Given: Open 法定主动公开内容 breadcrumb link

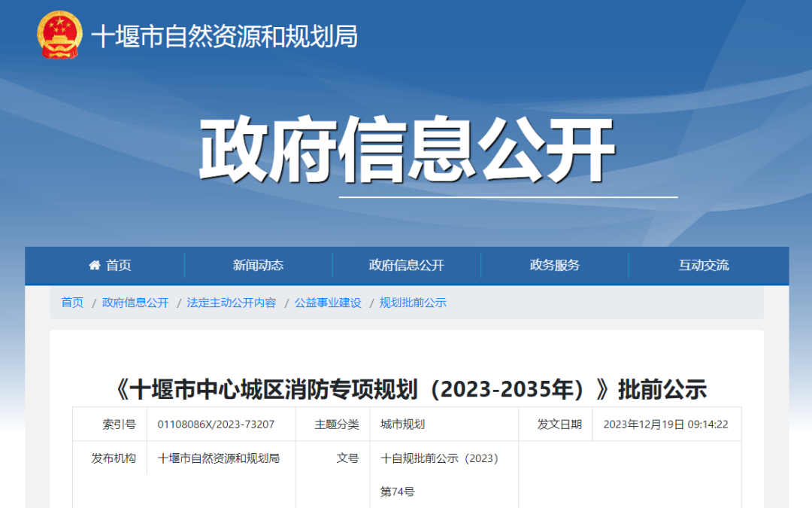Looking at the screenshot, I should pyautogui.click(x=232, y=303).
